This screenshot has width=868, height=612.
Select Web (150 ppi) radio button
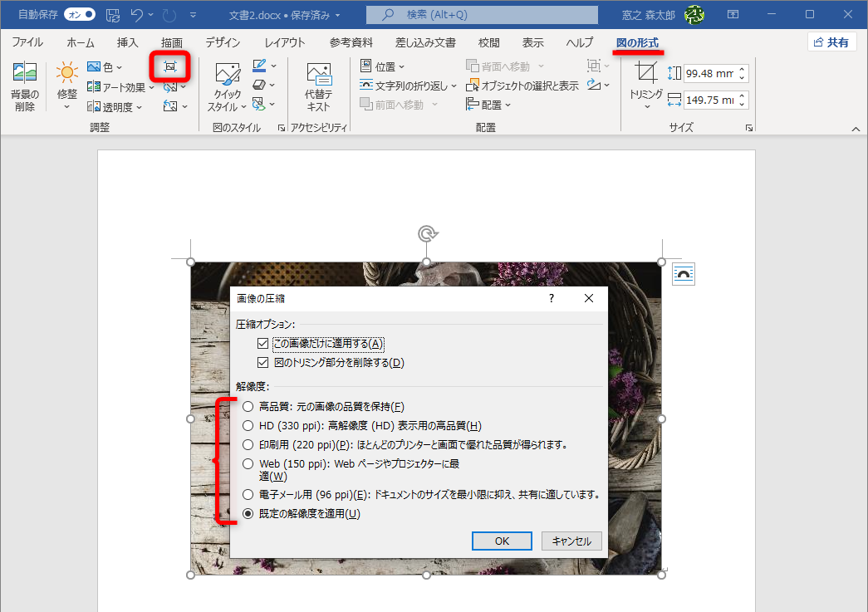point(248,463)
